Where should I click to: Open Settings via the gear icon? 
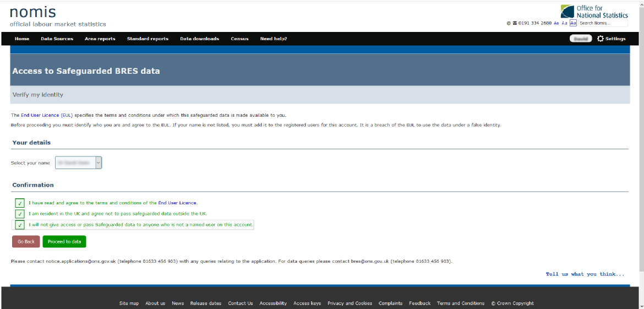coord(601,39)
